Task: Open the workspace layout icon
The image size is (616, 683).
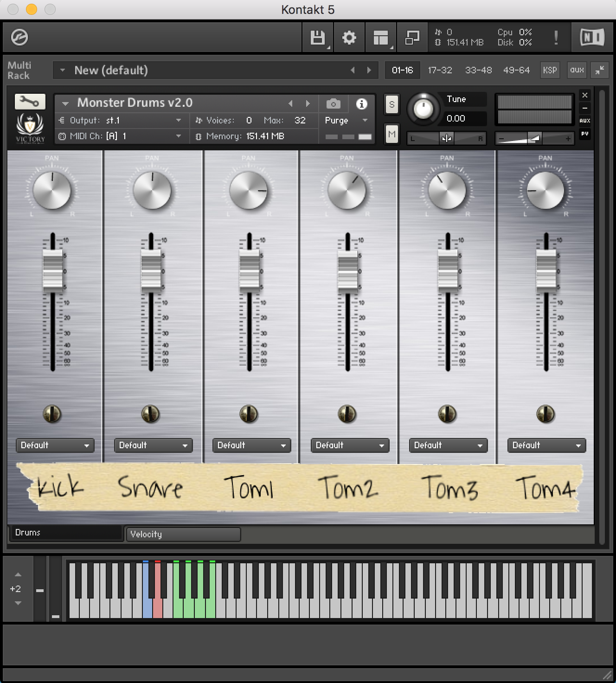Action: [380, 38]
